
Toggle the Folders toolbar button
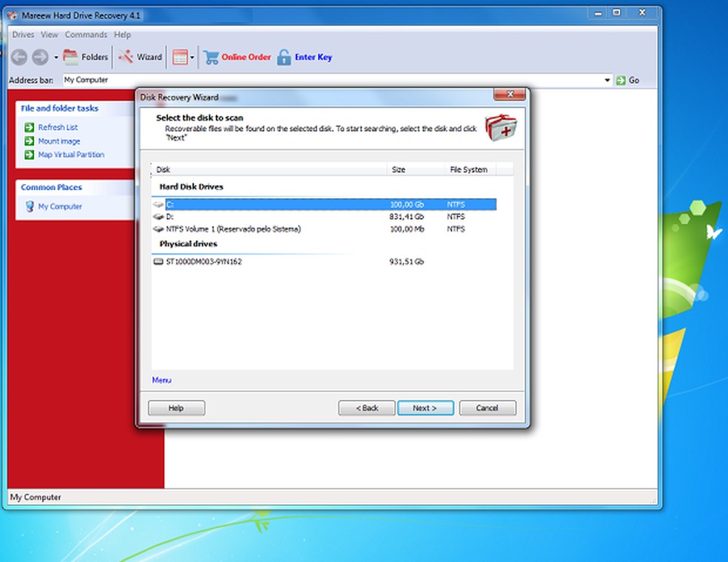pyautogui.click(x=85, y=57)
